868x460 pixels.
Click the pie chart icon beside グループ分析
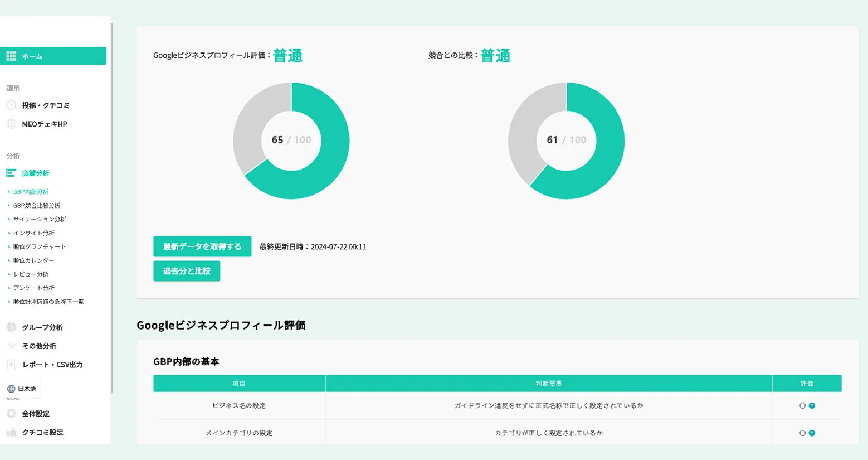(11, 327)
